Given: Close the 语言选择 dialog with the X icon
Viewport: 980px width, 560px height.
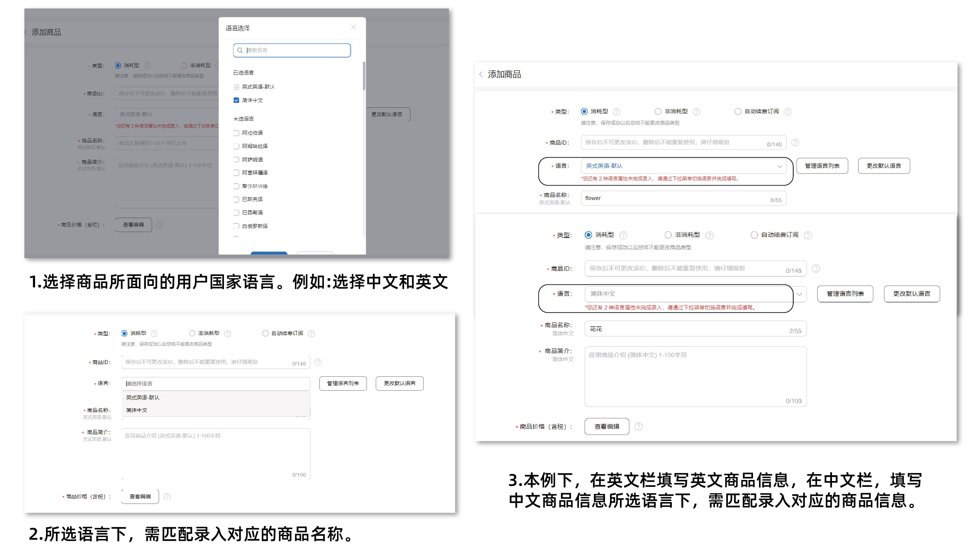Looking at the screenshot, I should point(353,27).
